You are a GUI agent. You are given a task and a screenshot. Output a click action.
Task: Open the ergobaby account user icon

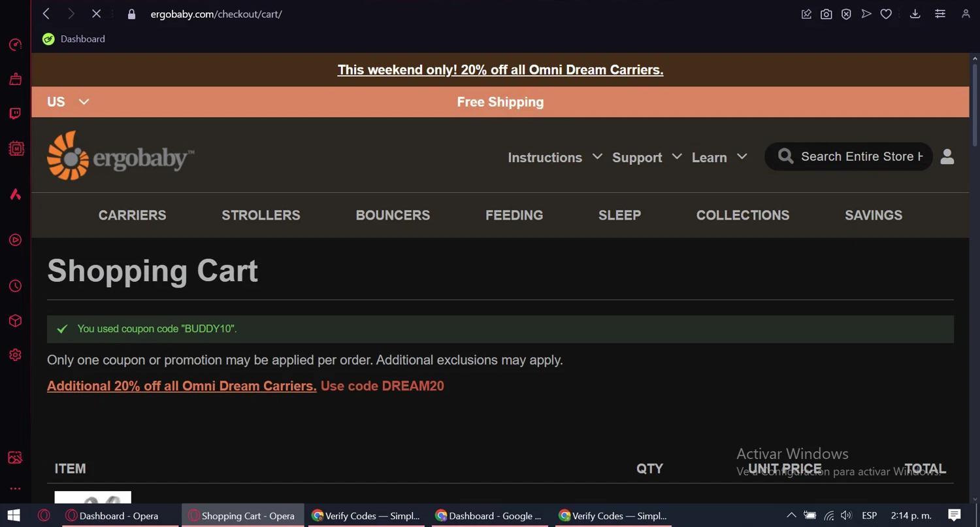point(947,156)
